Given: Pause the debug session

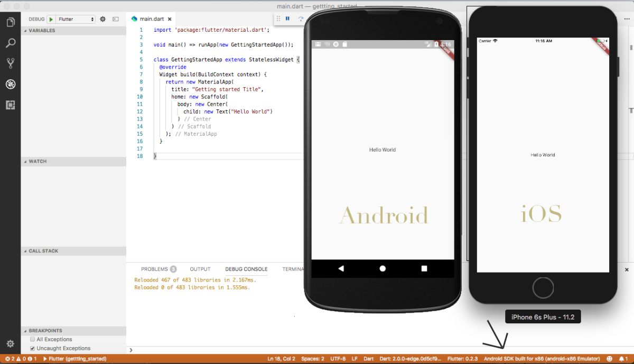Looking at the screenshot, I should point(288,18).
